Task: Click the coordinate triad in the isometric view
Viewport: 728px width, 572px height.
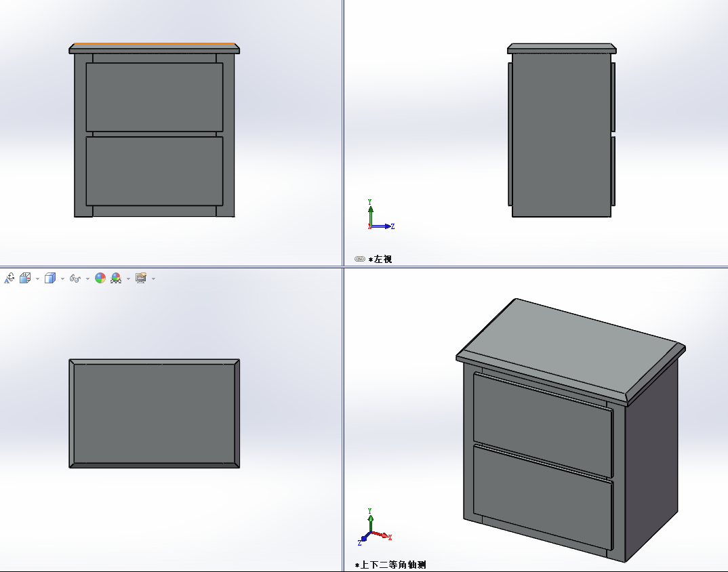Action: point(375,527)
